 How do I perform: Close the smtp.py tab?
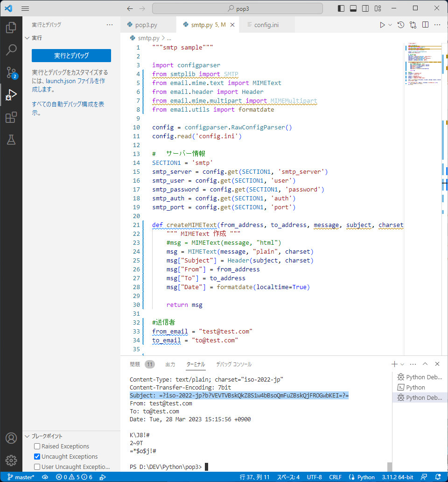point(232,25)
